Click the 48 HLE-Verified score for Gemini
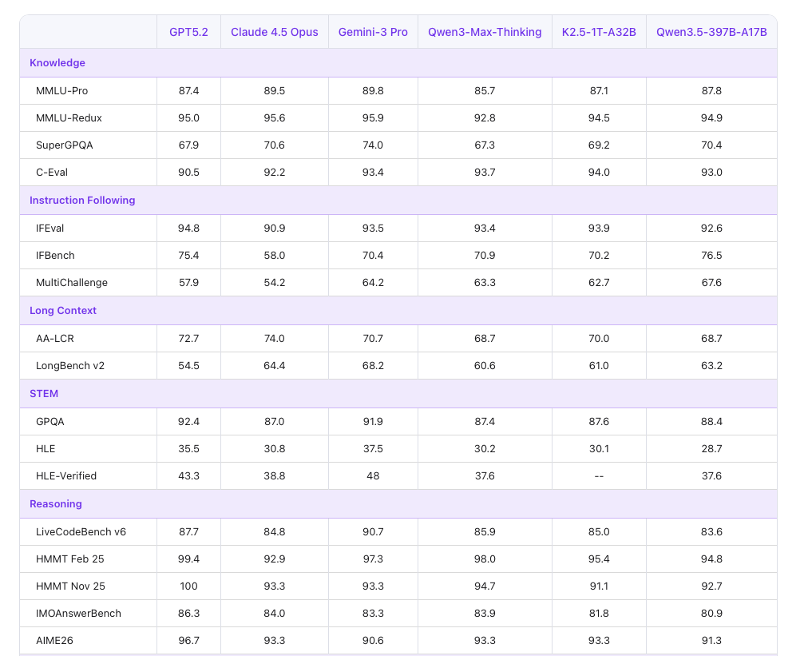The height and width of the screenshot is (656, 812). 373,476
